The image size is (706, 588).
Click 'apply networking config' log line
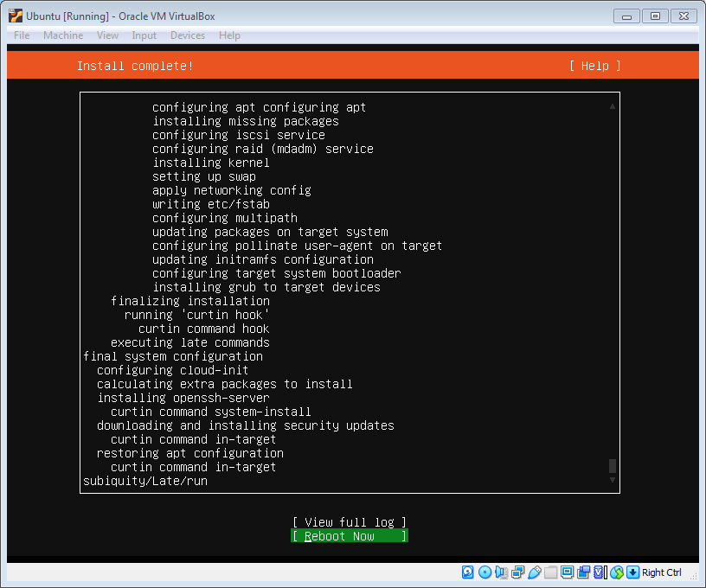point(231,190)
